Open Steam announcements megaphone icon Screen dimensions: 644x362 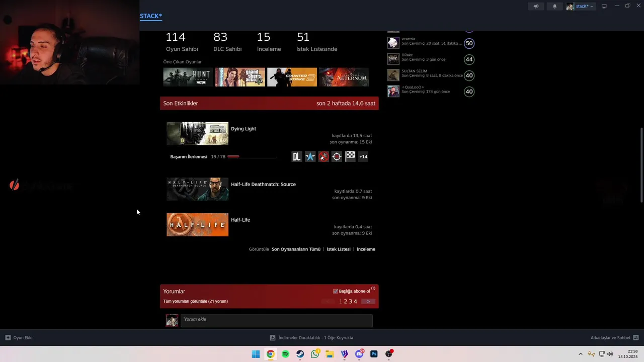(536, 6)
